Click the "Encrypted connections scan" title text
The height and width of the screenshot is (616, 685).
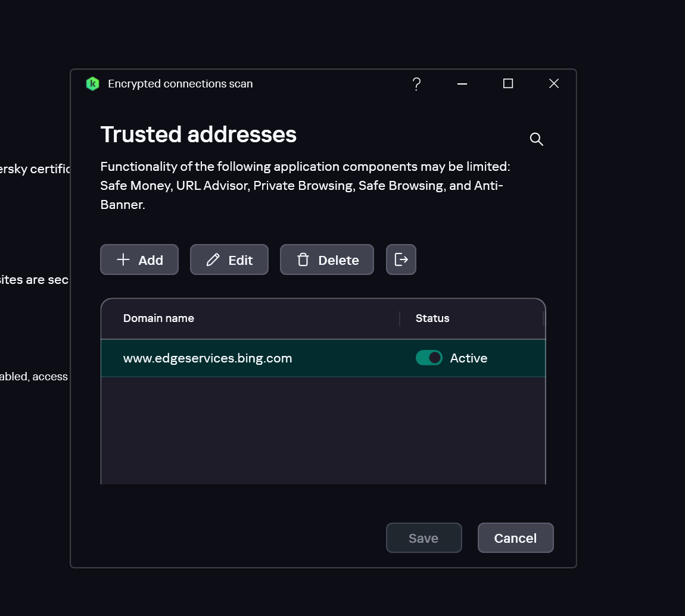(180, 84)
